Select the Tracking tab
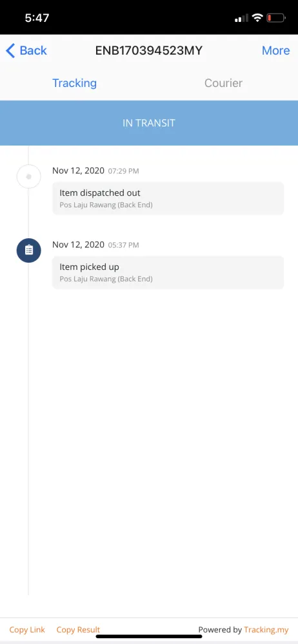This screenshot has height=644, width=298. pyautogui.click(x=75, y=83)
